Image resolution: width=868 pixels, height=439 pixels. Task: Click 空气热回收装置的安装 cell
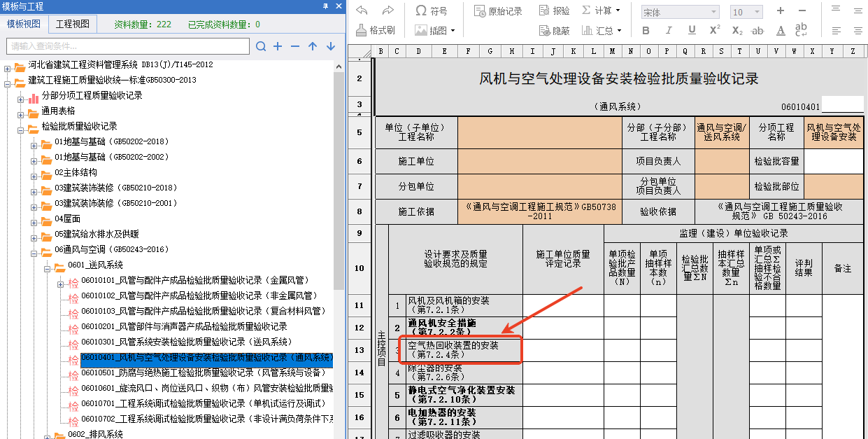point(464,350)
